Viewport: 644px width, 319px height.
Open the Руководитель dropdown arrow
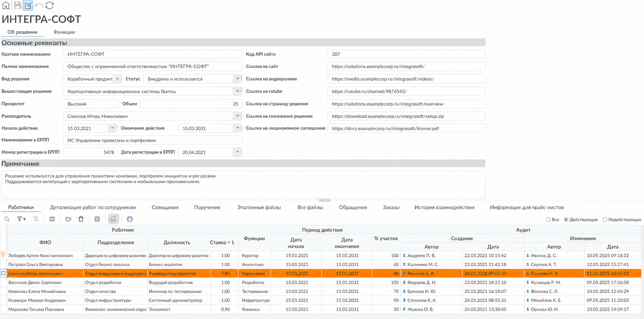click(x=237, y=116)
